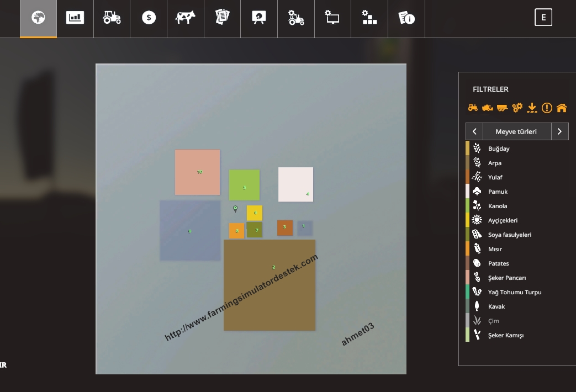The height and width of the screenshot is (392, 576).
Task: Open the statistics chart tab
Action: (75, 18)
